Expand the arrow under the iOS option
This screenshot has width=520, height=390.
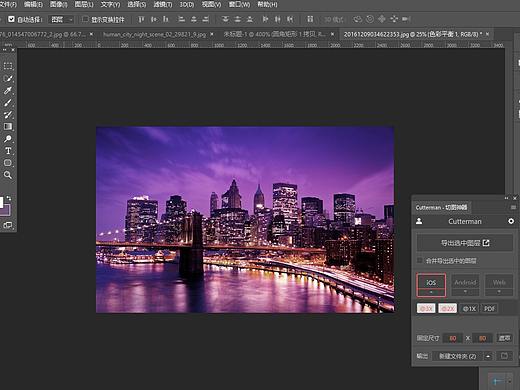431,292
